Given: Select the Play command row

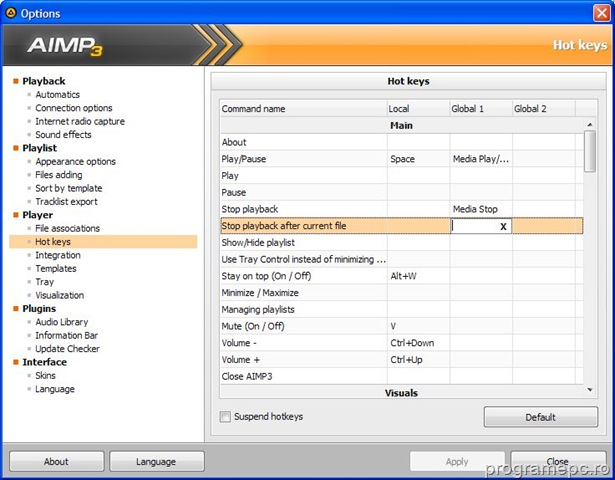Looking at the screenshot, I should tap(402, 176).
